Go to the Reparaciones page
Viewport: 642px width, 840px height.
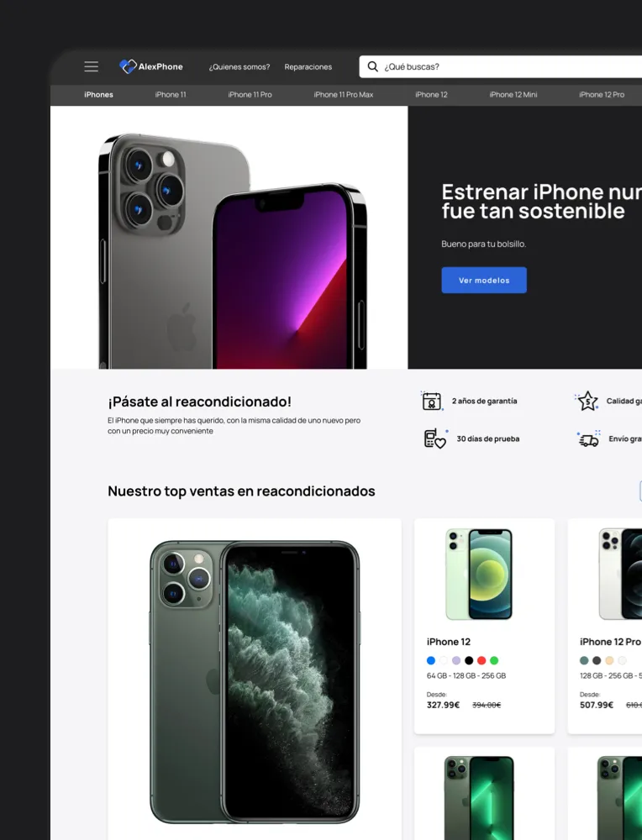[308, 67]
